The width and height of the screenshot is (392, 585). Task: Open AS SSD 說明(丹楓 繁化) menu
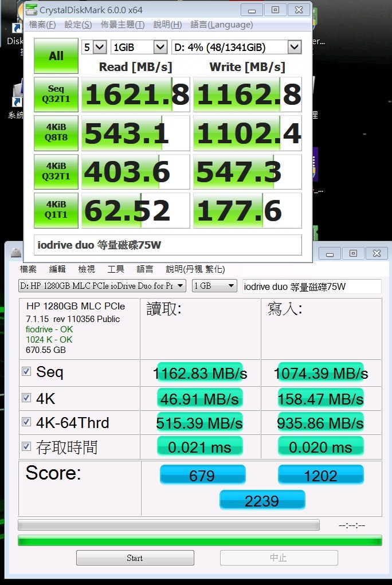click(195, 269)
